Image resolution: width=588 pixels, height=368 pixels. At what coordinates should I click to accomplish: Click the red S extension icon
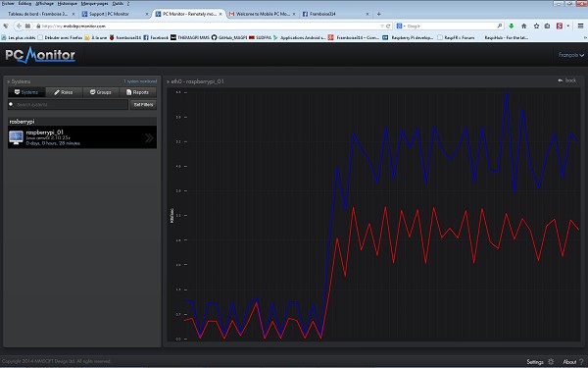[x=560, y=26]
